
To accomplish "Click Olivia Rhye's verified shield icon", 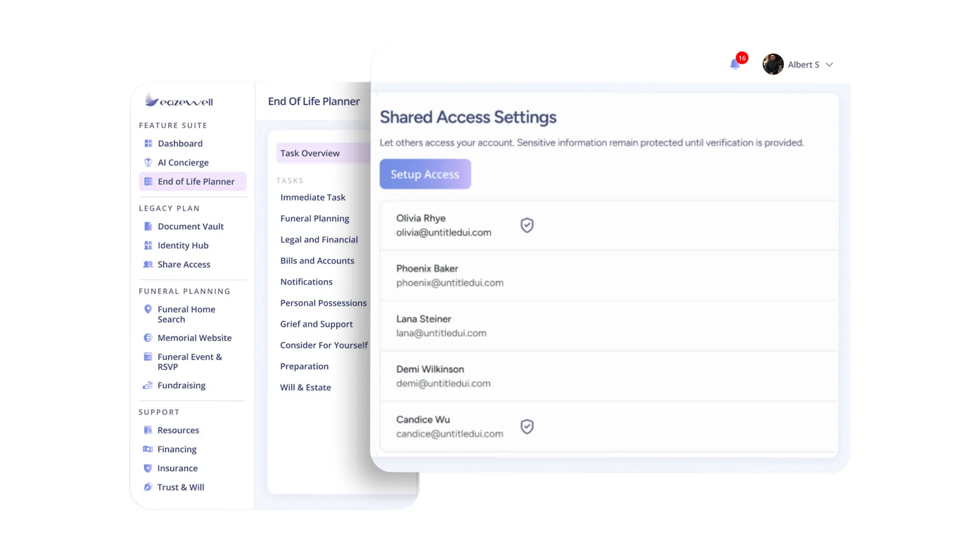I will [527, 225].
